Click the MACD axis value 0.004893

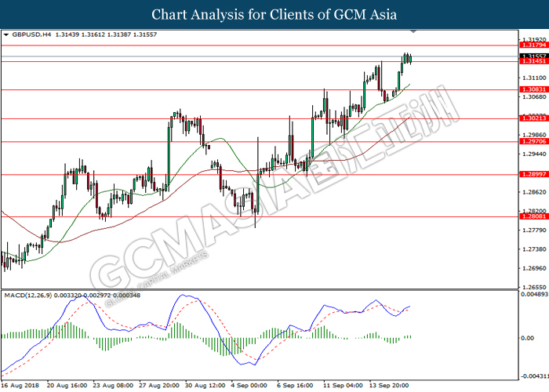pos(535,294)
